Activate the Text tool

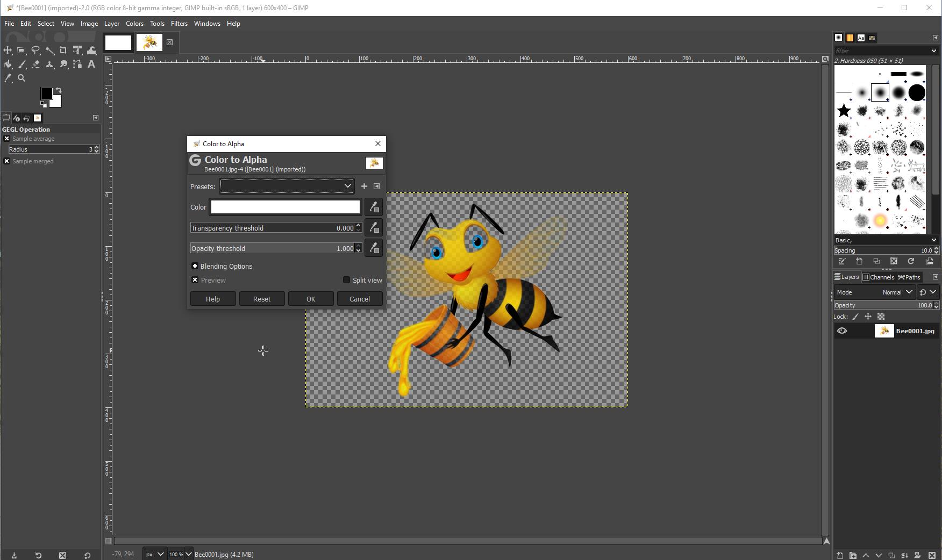pyautogui.click(x=91, y=64)
